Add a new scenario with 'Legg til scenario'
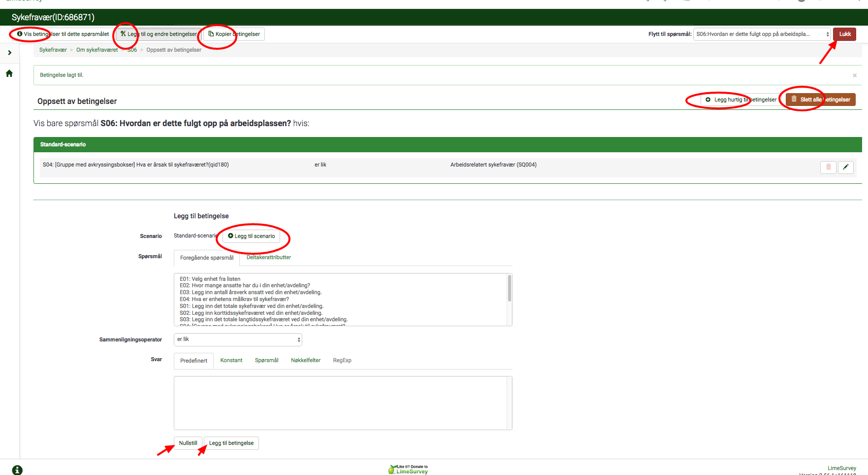Viewport: 868px width, 475px height. tap(251, 236)
